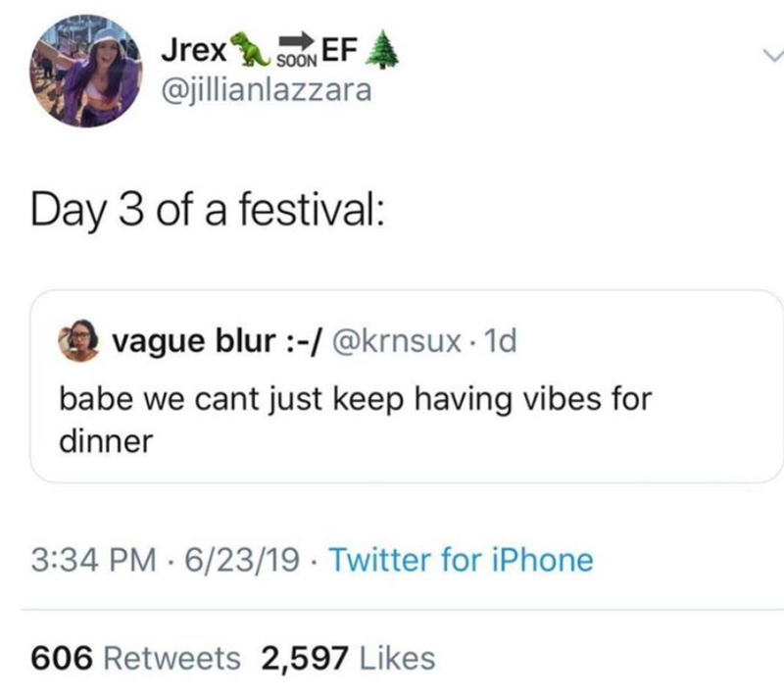View the 2,597 Likes list
The image size is (784, 699).
pyautogui.click(x=348, y=657)
